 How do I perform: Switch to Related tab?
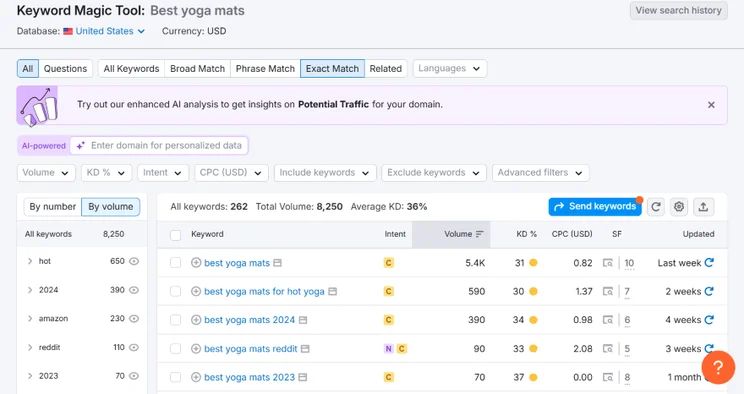(x=386, y=69)
